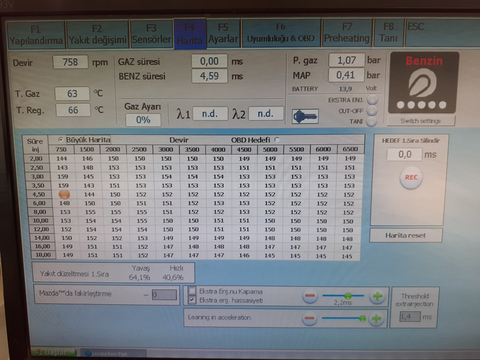Click minus on Leaning in acceleration
The width and height of the screenshot is (480, 360).
pos(309,318)
